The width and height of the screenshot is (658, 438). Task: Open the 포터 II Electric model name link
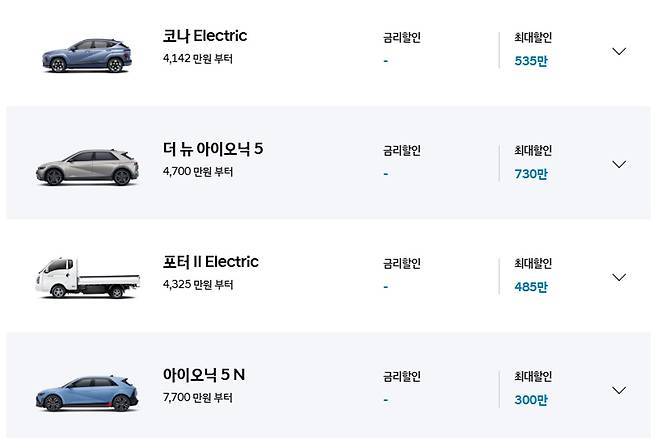pyautogui.click(x=211, y=262)
